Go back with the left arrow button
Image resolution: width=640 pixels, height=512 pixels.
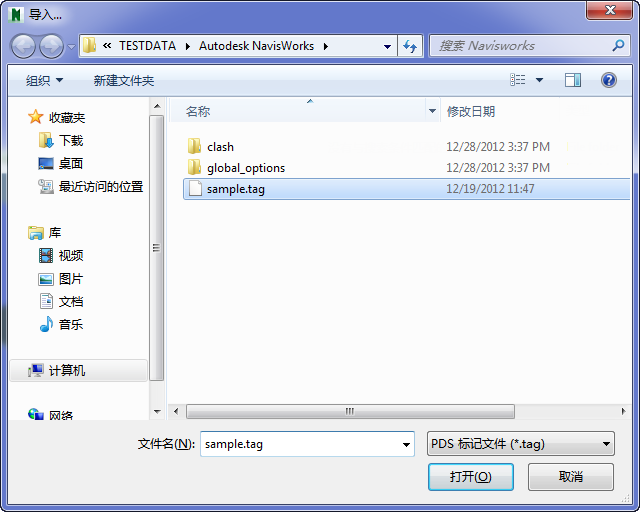pyautogui.click(x=24, y=46)
